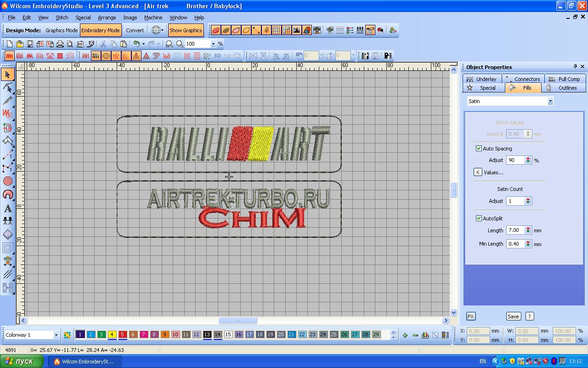Pick yellow color swatch number 4
The width and height of the screenshot is (588, 368).
pyautogui.click(x=112, y=334)
